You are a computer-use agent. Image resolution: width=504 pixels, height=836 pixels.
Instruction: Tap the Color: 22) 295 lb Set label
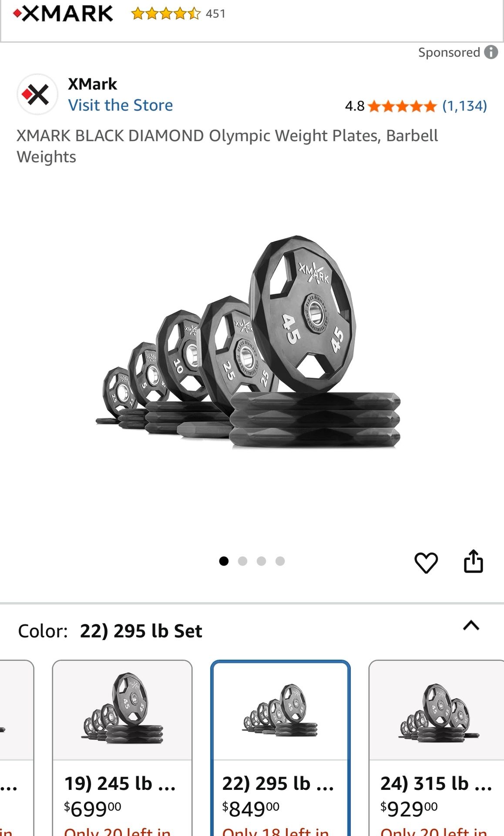coord(110,631)
